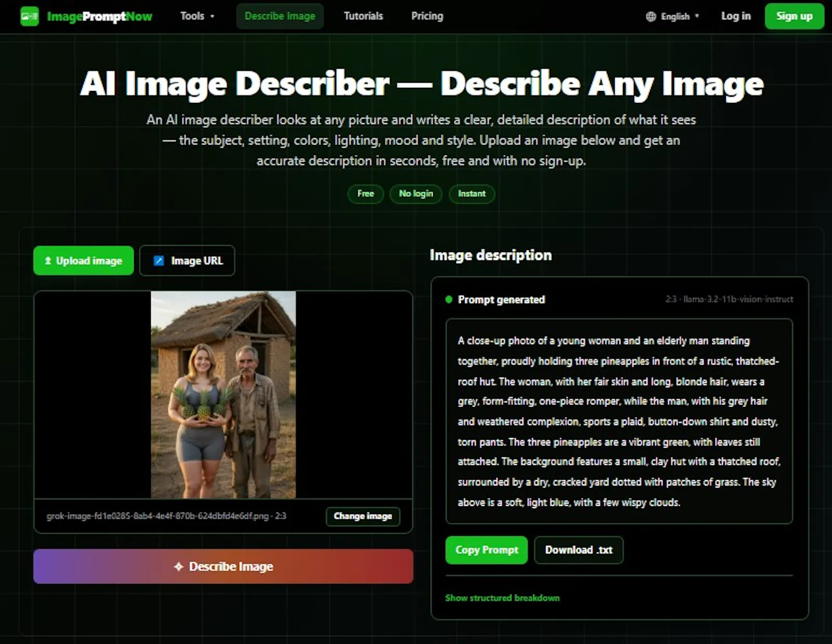Open the ImagePromptNow home link text
Viewport: 832px width, 644px height.
(x=99, y=16)
